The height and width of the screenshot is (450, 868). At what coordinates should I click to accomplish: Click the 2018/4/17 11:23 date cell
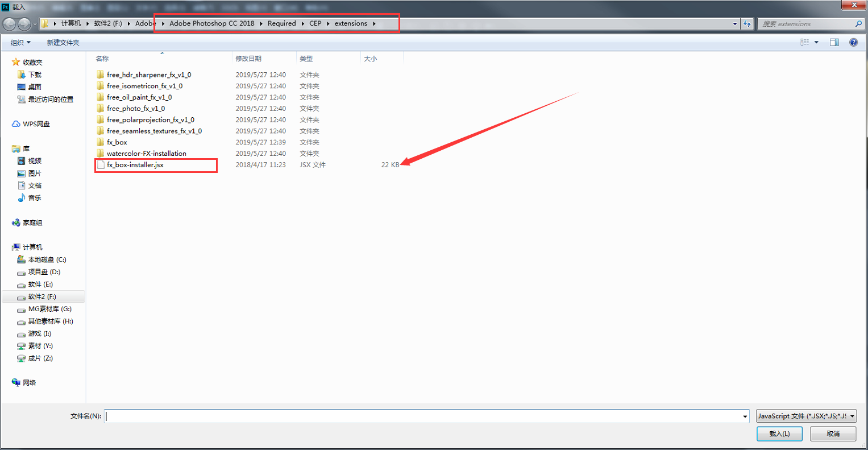pyautogui.click(x=261, y=165)
